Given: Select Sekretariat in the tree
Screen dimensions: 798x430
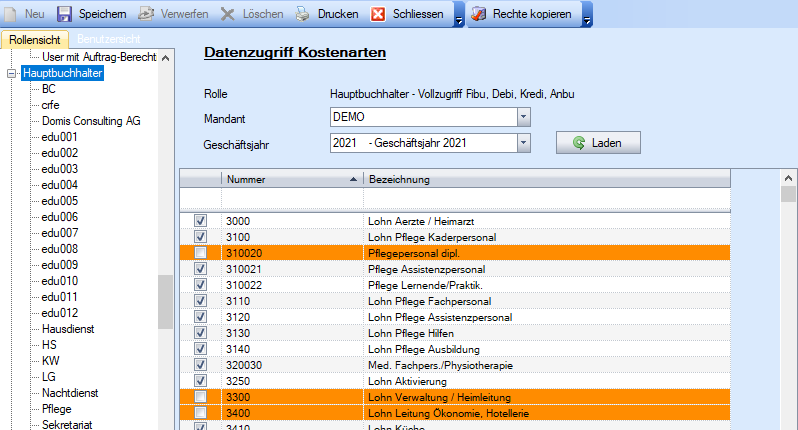Looking at the screenshot, I should click(x=67, y=425).
